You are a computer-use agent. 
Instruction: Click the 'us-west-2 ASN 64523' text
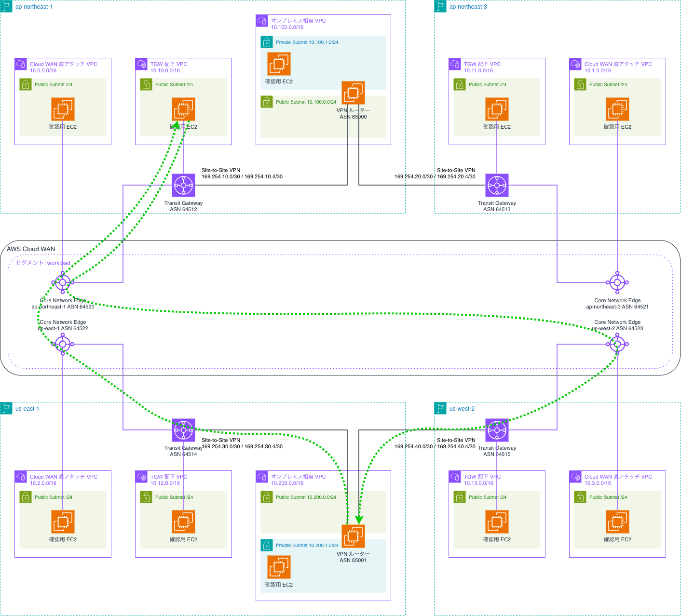coord(617,329)
